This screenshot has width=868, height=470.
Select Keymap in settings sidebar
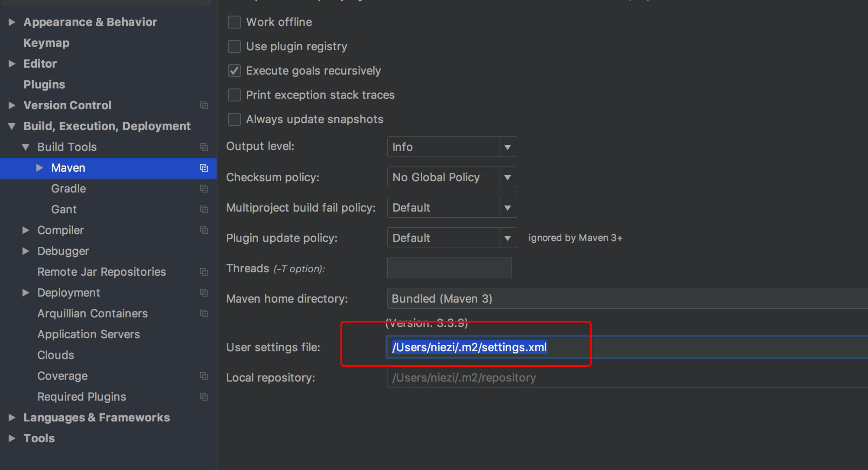[x=46, y=43]
